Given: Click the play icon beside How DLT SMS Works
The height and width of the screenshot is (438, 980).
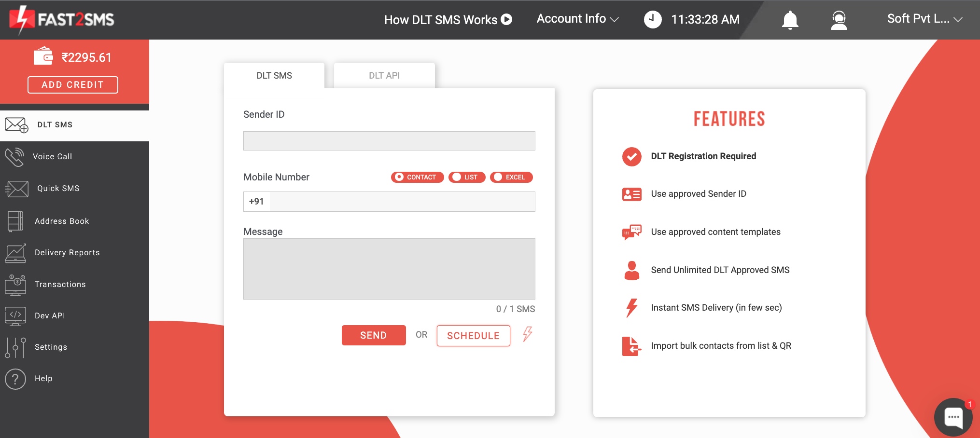Looking at the screenshot, I should tap(506, 19).
